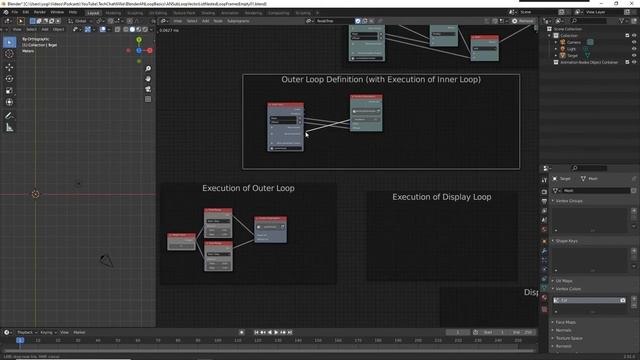Toggle visibility eye for Collection
The width and height of the screenshot is (640, 360).
[634, 36]
